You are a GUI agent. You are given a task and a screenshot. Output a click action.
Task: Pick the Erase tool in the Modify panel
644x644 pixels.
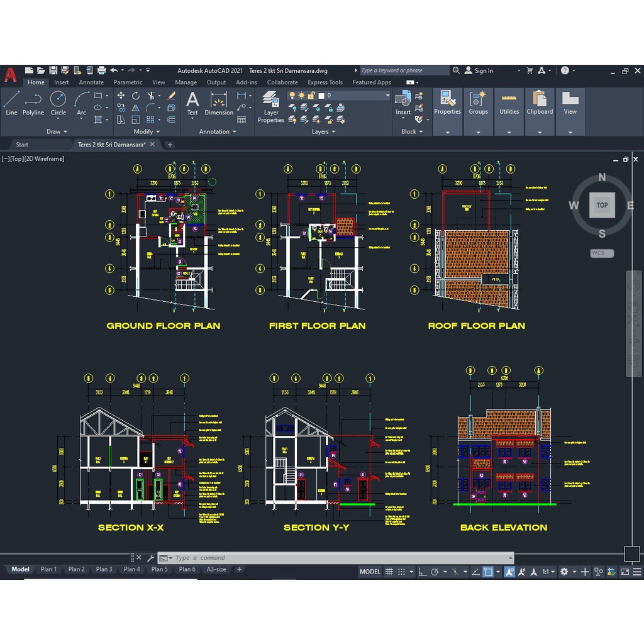pos(171,96)
